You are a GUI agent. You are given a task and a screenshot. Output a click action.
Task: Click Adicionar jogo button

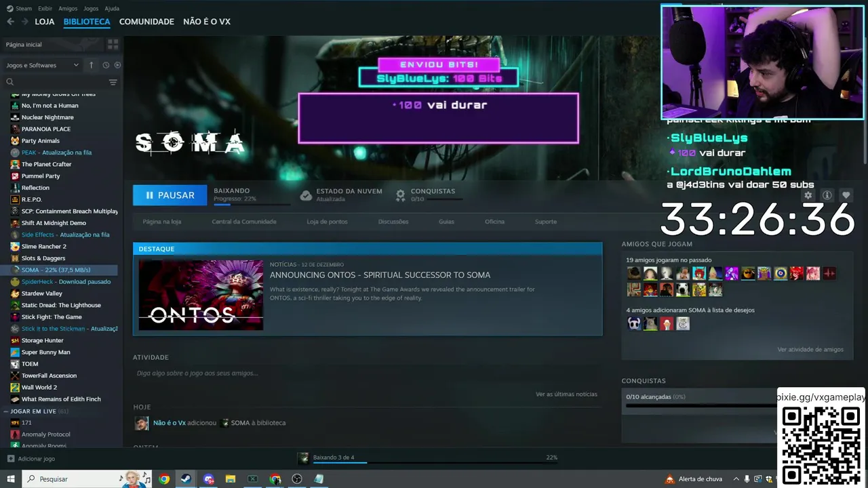(x=31, y=459)
